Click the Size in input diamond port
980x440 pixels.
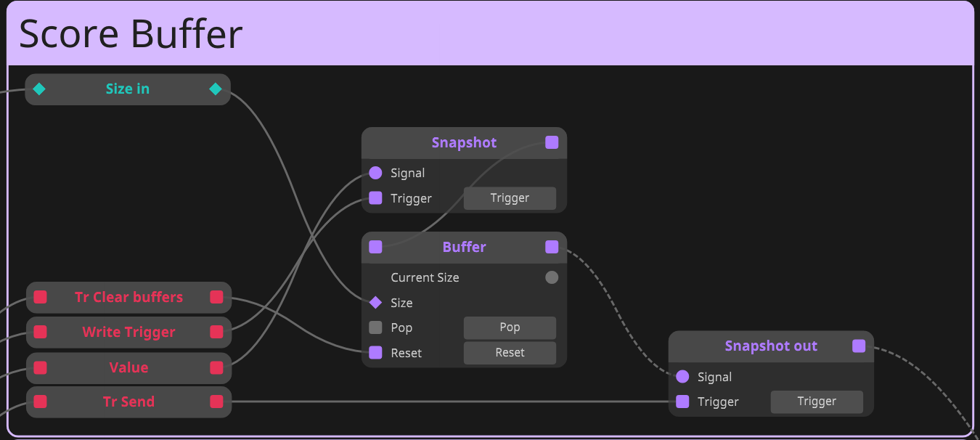39,89
